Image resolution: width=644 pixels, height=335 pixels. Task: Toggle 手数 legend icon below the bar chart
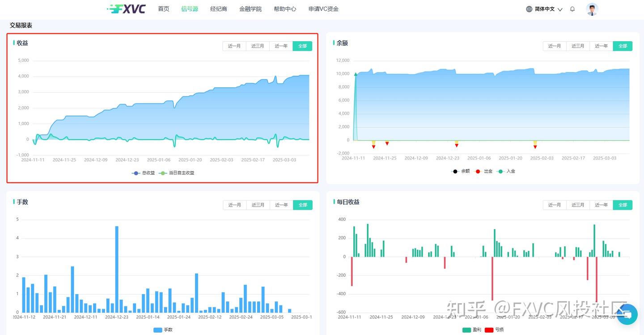coord(158,330)
